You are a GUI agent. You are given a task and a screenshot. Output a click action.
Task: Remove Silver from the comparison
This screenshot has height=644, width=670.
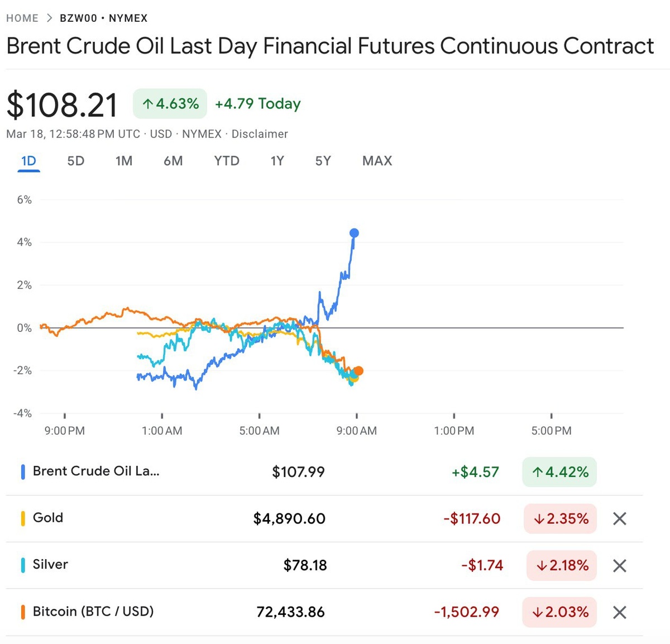[x=619, y=566]
